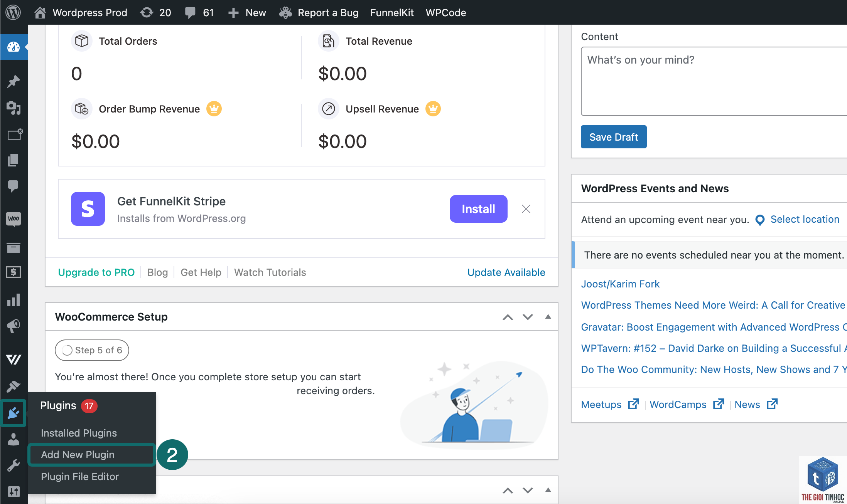Image resolution: width=847 pixels, height=504 pixels.
Task: Open the Do The Woo Community news link
Action: (x=714, y=370)
